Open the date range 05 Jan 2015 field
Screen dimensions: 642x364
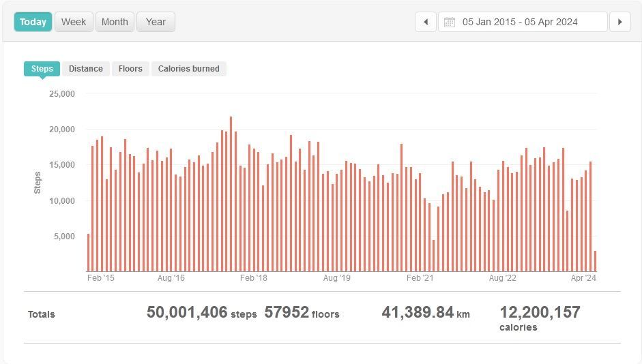click(520, 22)
